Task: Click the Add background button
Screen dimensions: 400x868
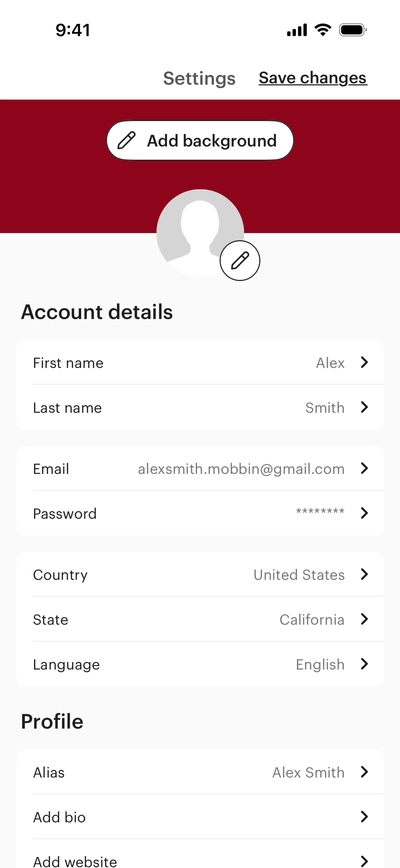Action: tap(200, 141)
